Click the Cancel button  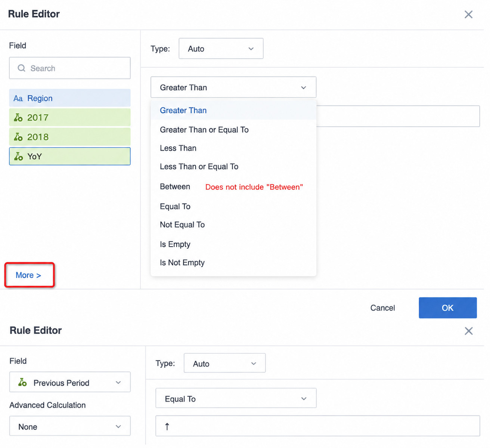(382, 308)
